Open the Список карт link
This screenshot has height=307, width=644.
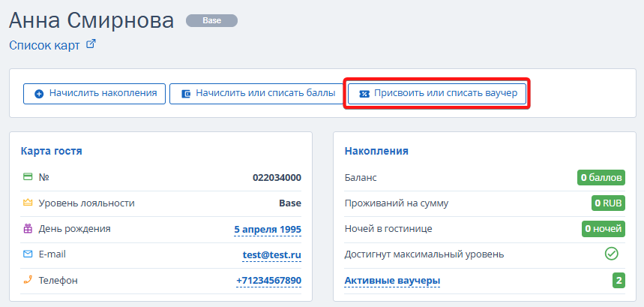click(x=44, y=45)
